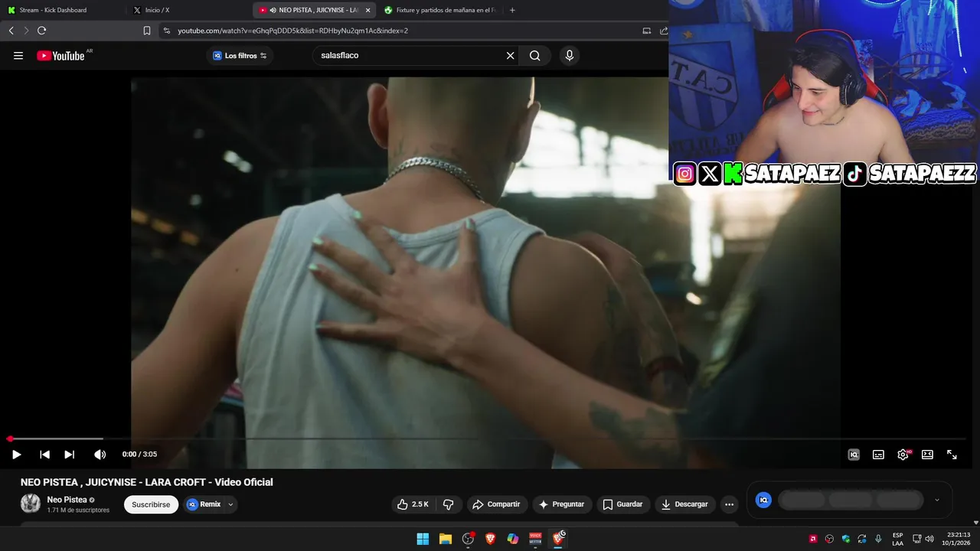Skip to the next video
This screenshot has width=980, height=551.
(x=69, y=455)
